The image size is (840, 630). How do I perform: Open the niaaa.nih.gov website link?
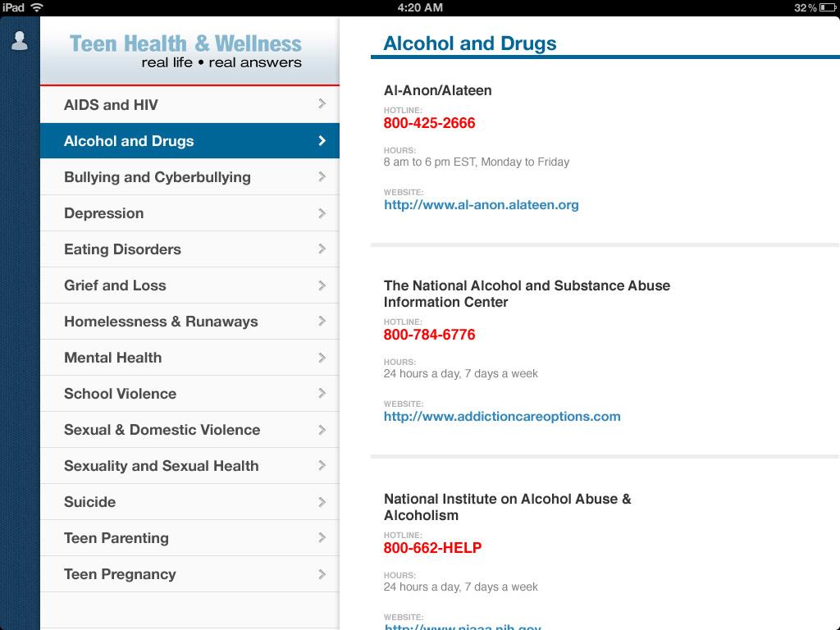coord(463,626)
